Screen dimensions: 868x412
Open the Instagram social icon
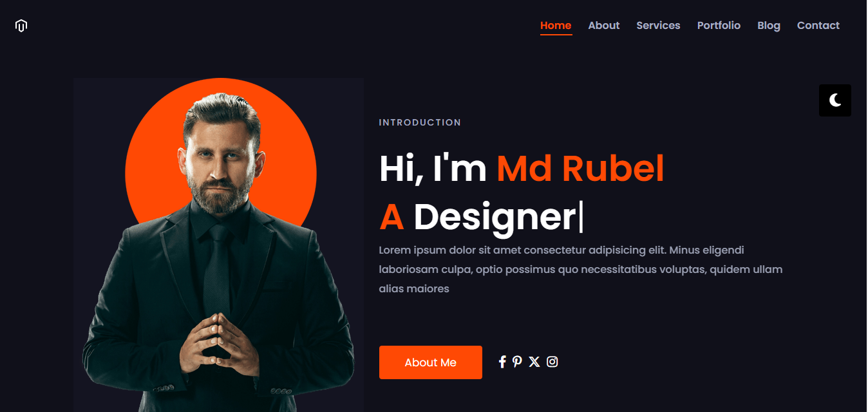click(x=552, y=362)
